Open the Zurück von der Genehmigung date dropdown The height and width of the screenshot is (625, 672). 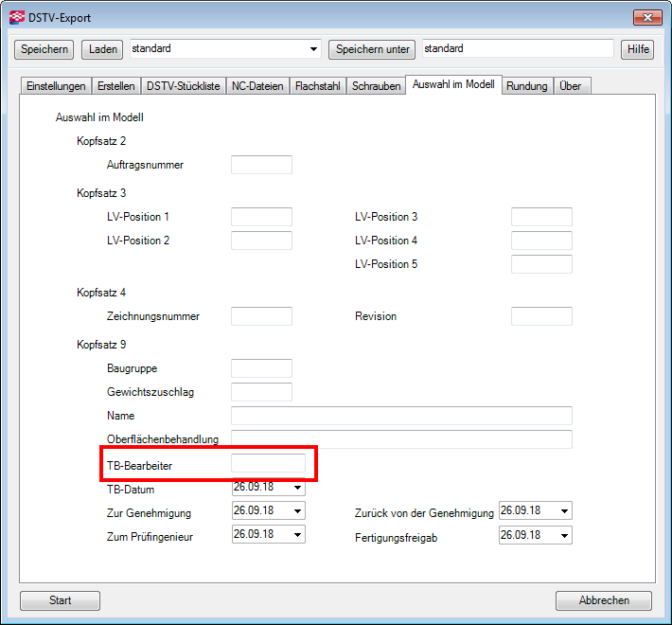point(564,510)
